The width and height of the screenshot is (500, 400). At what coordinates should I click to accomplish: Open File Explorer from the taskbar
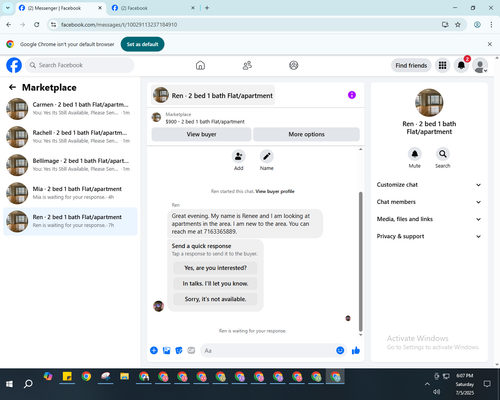pyautogui.click(x=124, y=377)
